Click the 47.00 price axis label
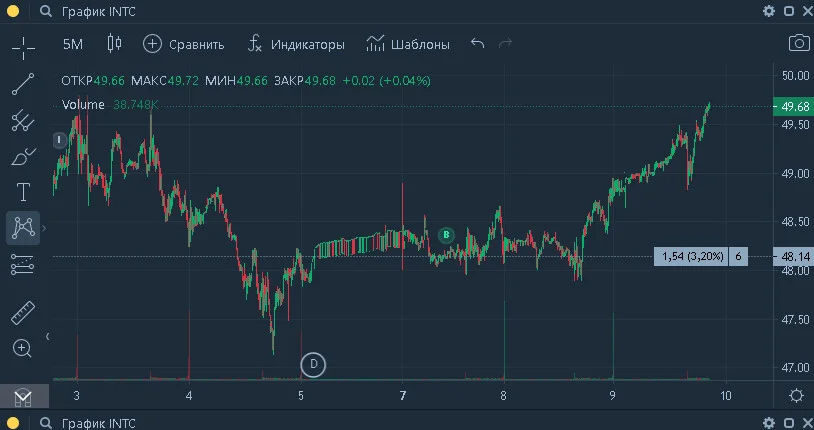The height and width of the screenshot is (430, 814). 795,368
